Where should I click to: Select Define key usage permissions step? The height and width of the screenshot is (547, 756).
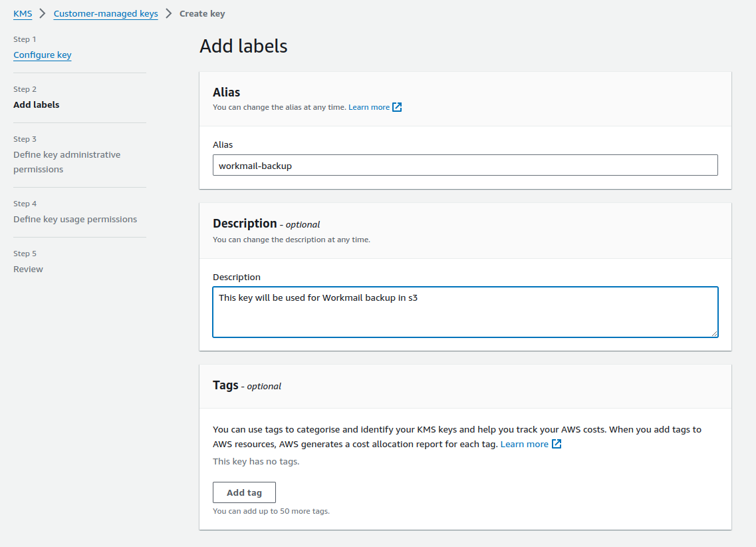click(75, 219)
